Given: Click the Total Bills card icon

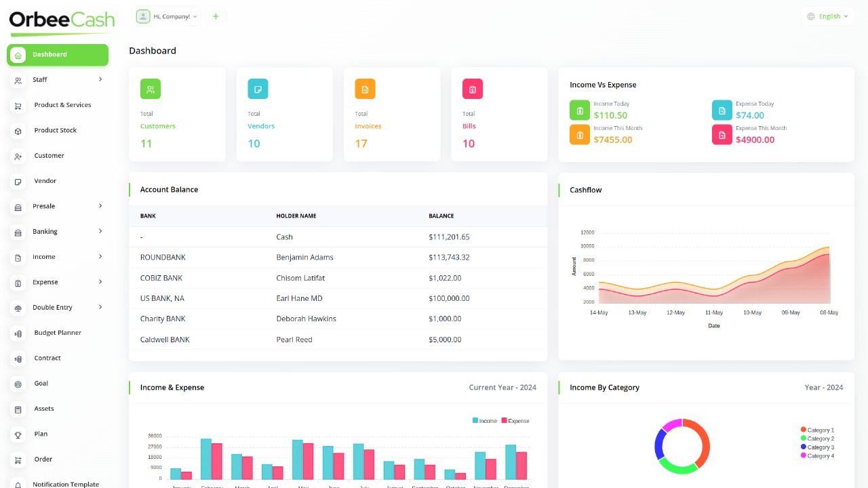Looking at the screenshot, I should click(472, 89).
